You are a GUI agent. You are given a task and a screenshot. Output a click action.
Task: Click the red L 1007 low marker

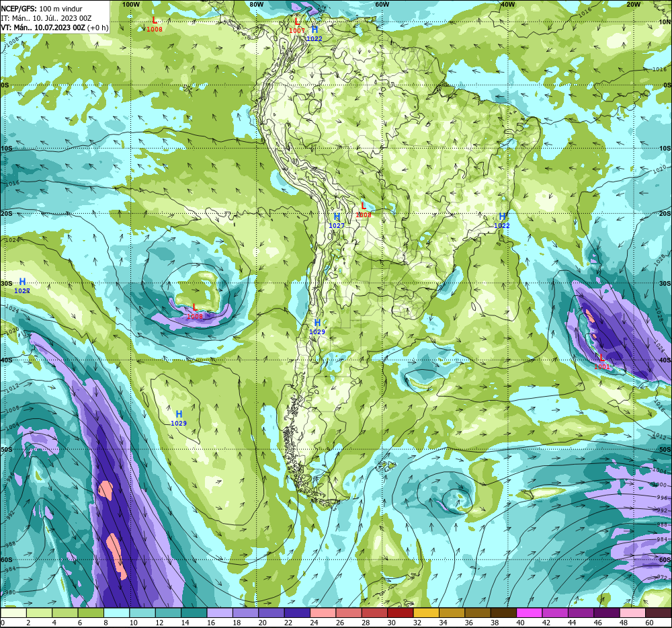point(296,26)
